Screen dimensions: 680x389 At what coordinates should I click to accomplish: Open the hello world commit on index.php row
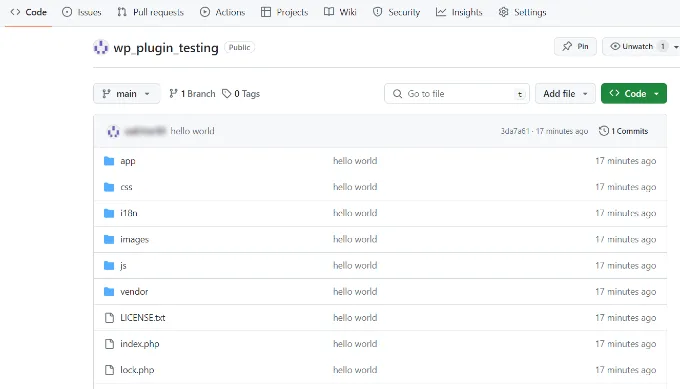coord(355,344)
